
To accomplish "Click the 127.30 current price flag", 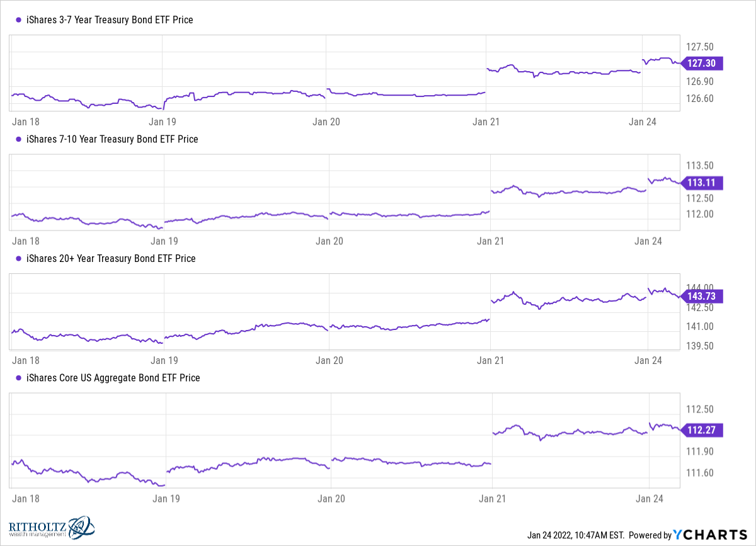I will (x=702, y=63).
